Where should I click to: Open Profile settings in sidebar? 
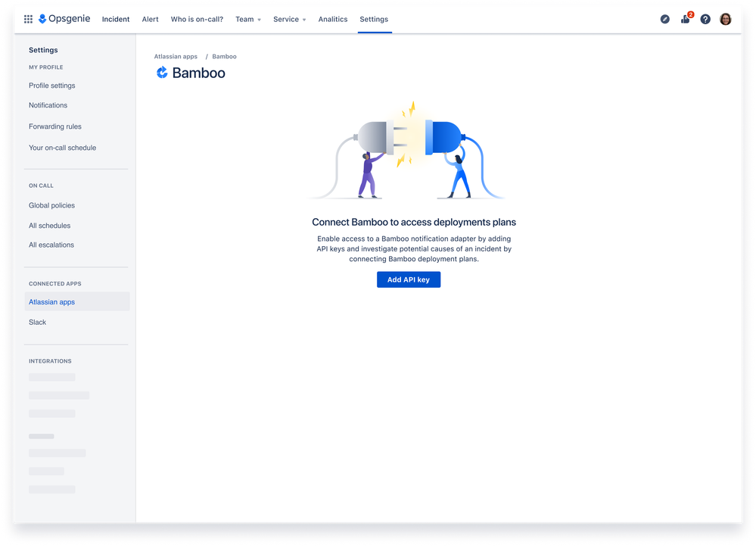[x=52, y=86]
